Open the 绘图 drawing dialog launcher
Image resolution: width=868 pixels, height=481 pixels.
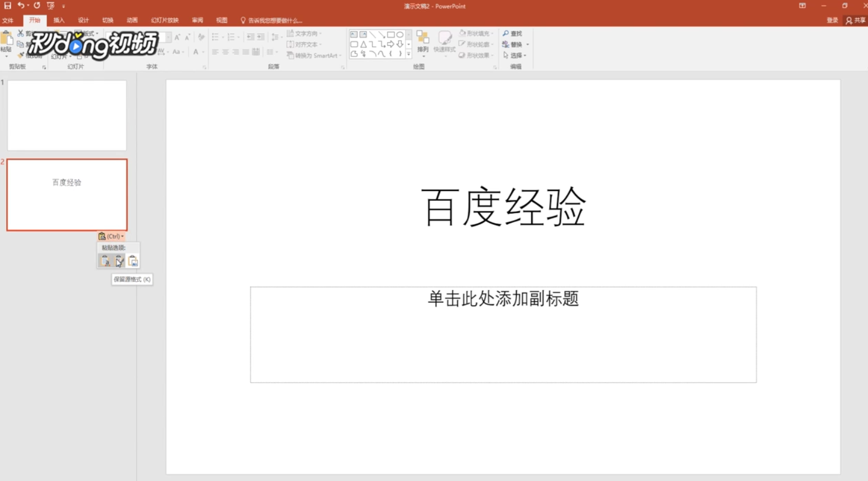(495, 68)
